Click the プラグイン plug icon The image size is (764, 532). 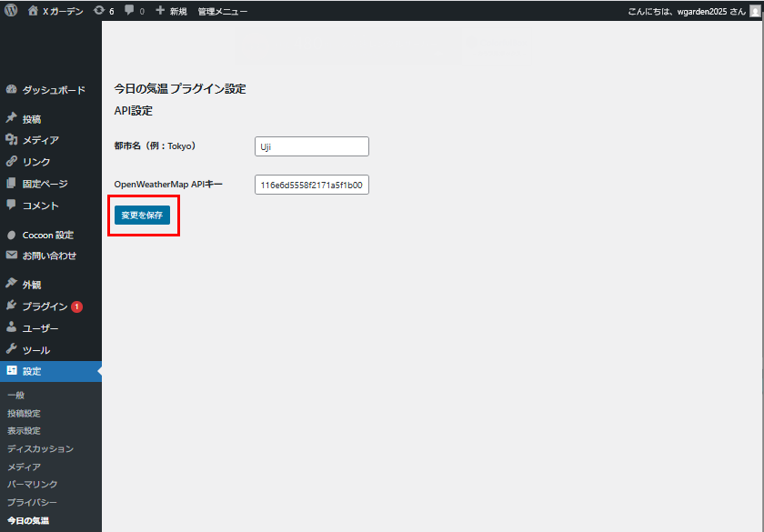click(x=12, y=306)
